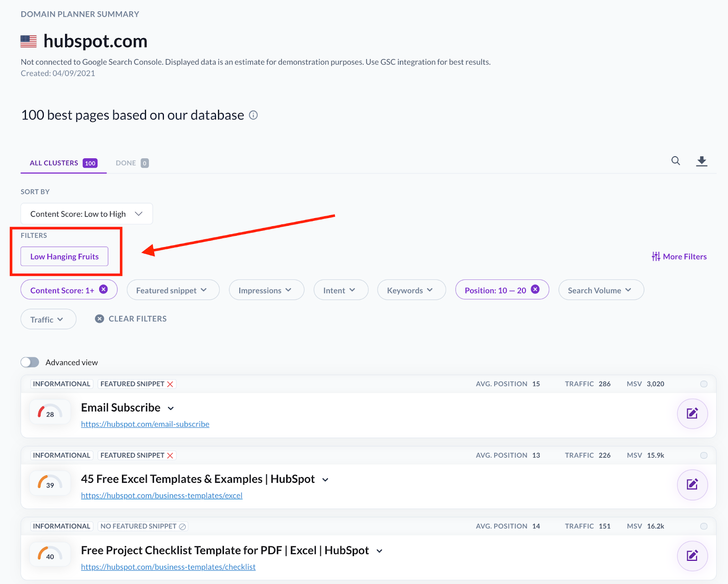
Task: Toggle the Advanced view switch
Action: (x=30, y=362)
